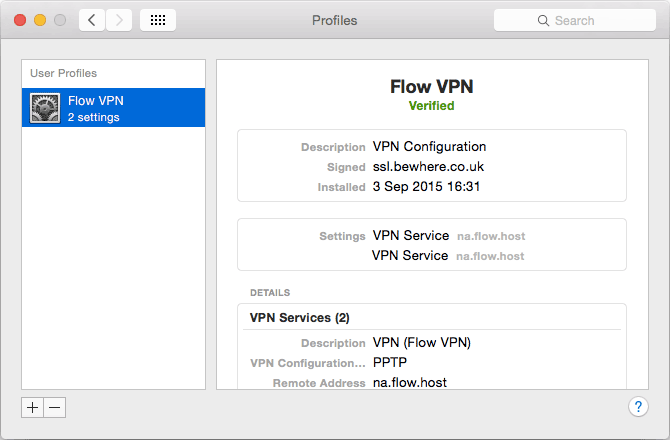Show all preferences via grid icon
This screenshot has height=440, width=670.
point(158,20)
